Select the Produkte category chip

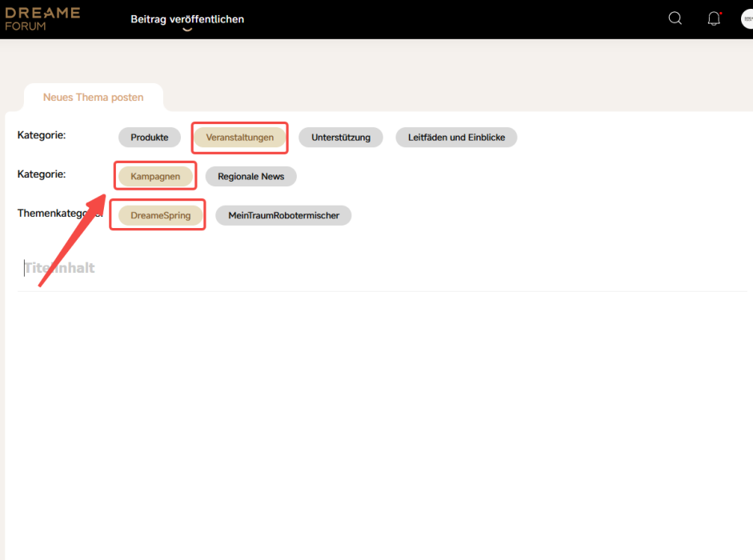pos(150,138)
